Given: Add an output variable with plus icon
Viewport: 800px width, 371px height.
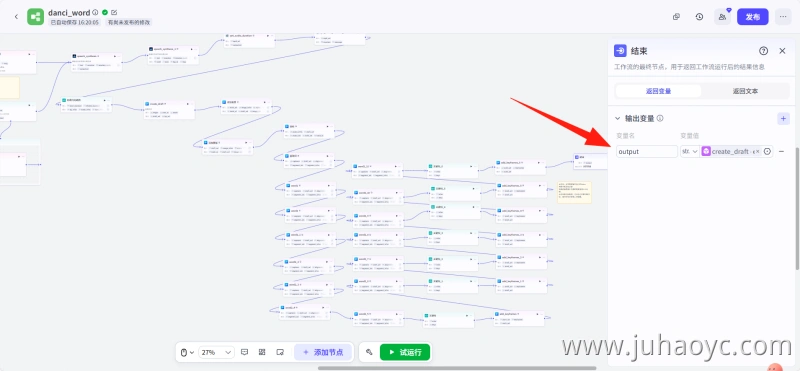Looking at the screenshot, I should point(783,118).
